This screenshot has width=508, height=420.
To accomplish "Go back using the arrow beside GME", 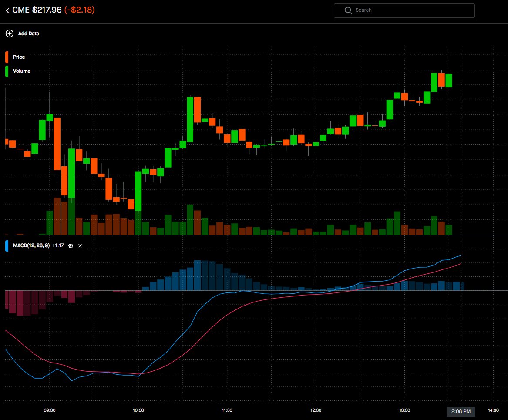I will pyautogui.click(x=7, y=10).
